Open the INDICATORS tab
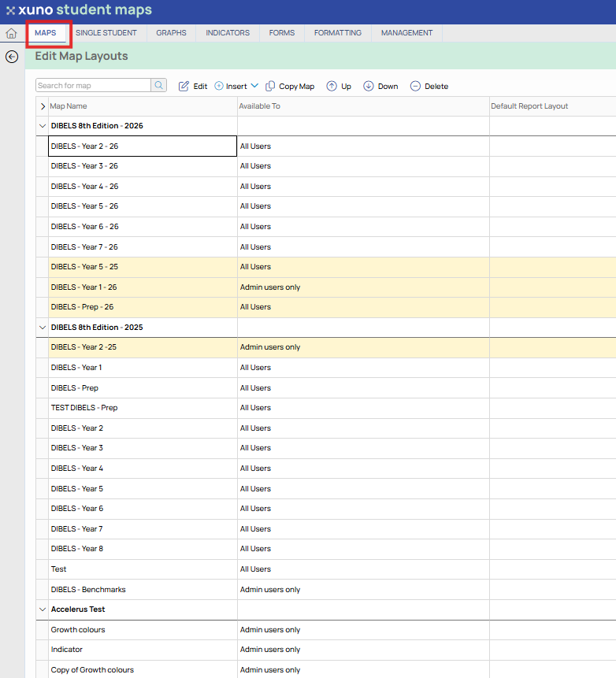616x678 pixels. pos(228,33)
